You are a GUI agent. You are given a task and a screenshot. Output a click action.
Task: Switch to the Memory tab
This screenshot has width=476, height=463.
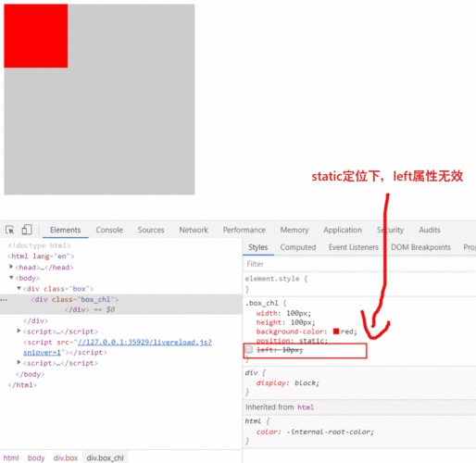tap(294, 230)
